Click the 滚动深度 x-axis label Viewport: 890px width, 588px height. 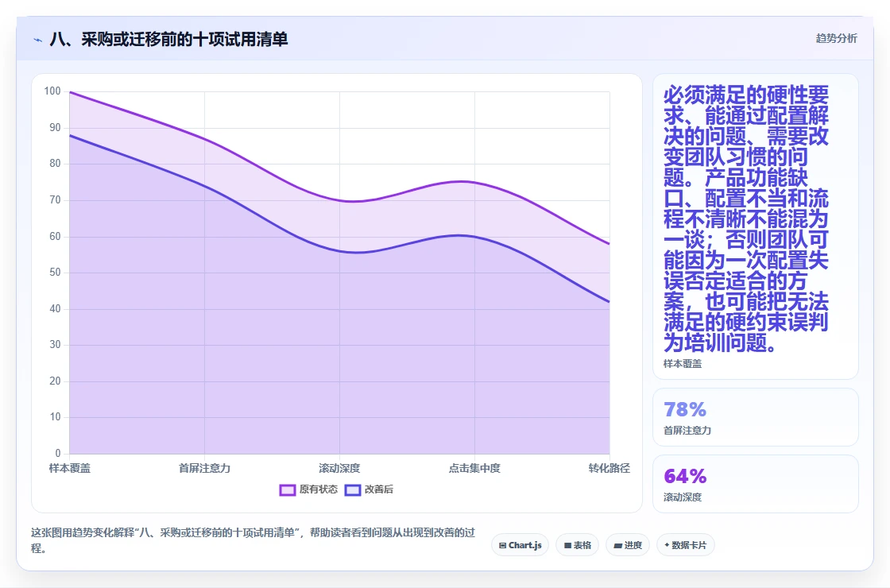tap(339, 468)
